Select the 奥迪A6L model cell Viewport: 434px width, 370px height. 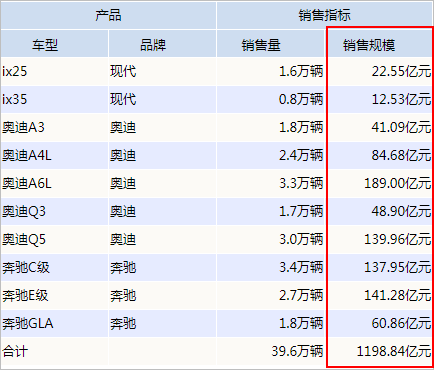tap(54, 183)
